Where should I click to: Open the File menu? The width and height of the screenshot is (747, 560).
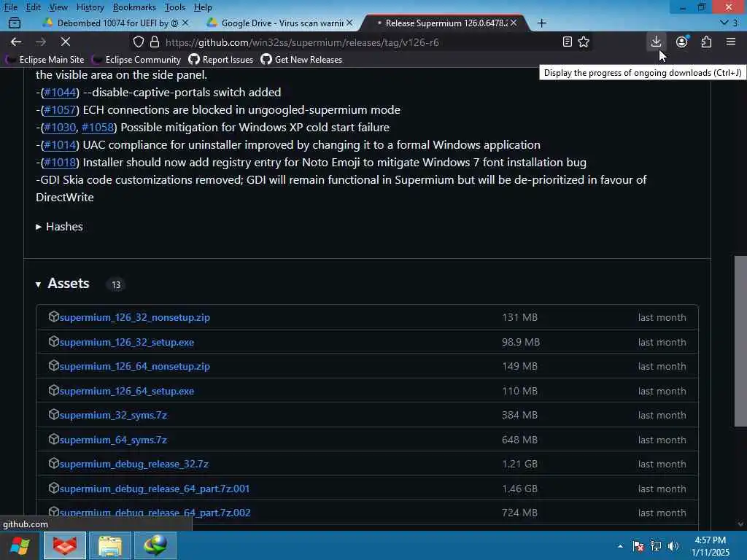(x=10, y=7)
